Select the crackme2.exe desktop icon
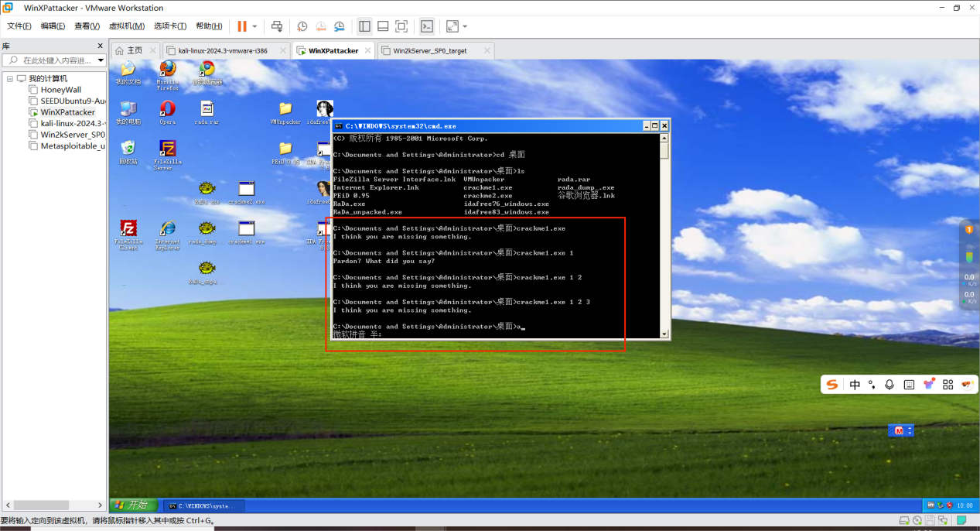 point(247,192)
